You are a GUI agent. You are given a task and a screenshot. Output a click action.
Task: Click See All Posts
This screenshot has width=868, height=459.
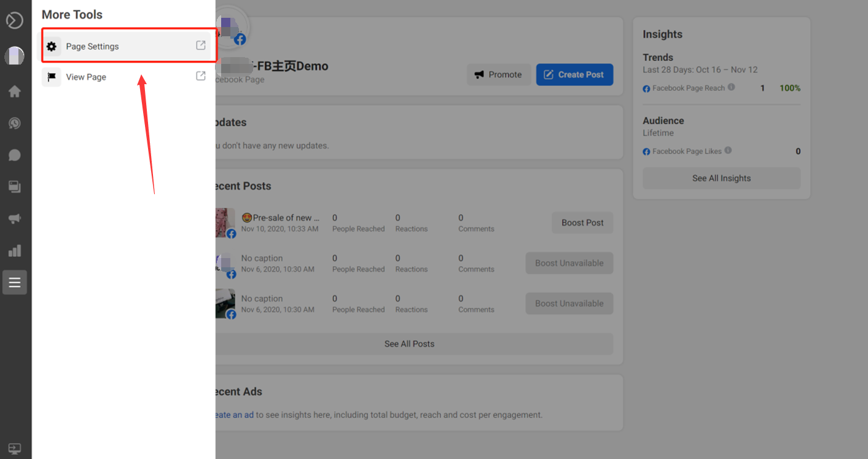[x=409, y=344]
